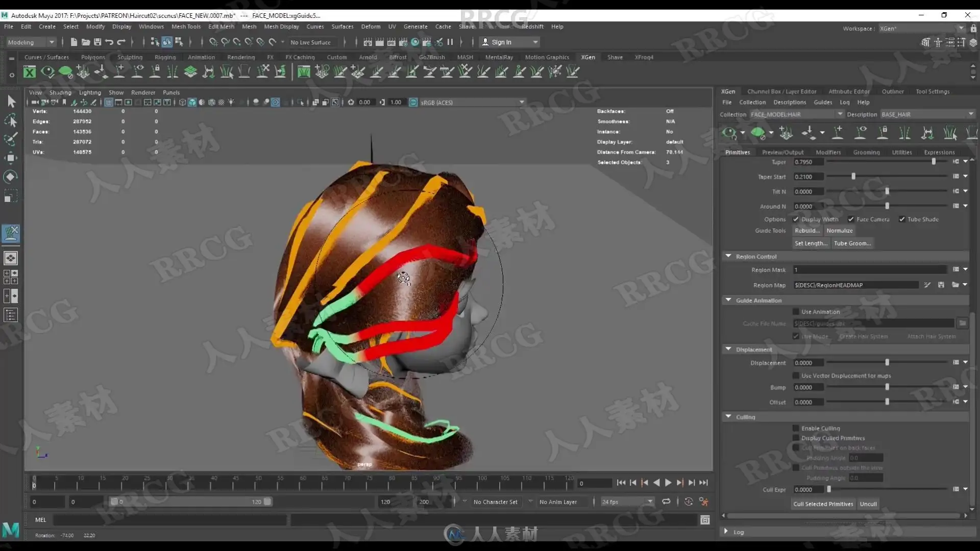This screenshot has width=980, height=551.
Task: Click the Go to start of playback range button
Action: pos(621,483)
